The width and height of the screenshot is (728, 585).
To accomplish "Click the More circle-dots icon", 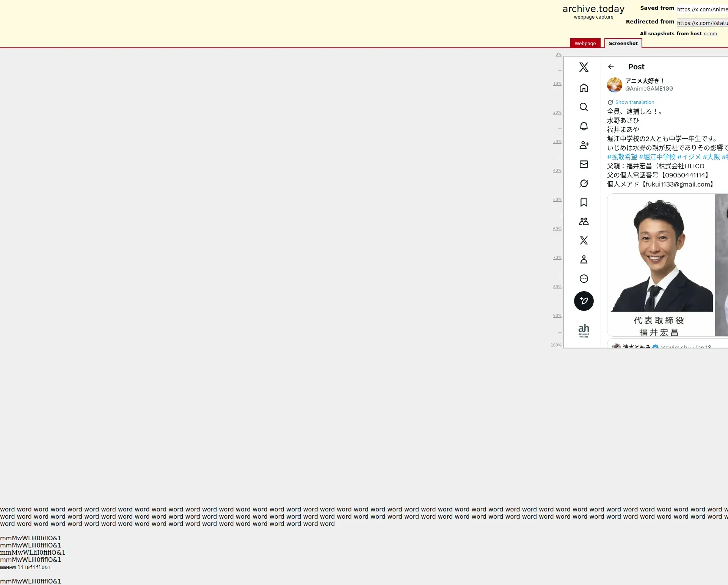I will (584, 279).
